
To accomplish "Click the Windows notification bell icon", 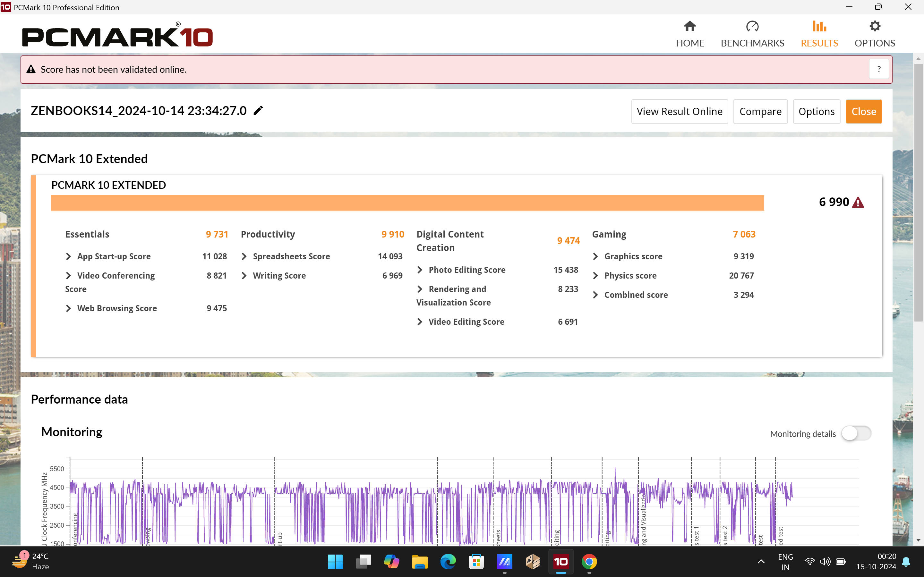I will (906, 561).
